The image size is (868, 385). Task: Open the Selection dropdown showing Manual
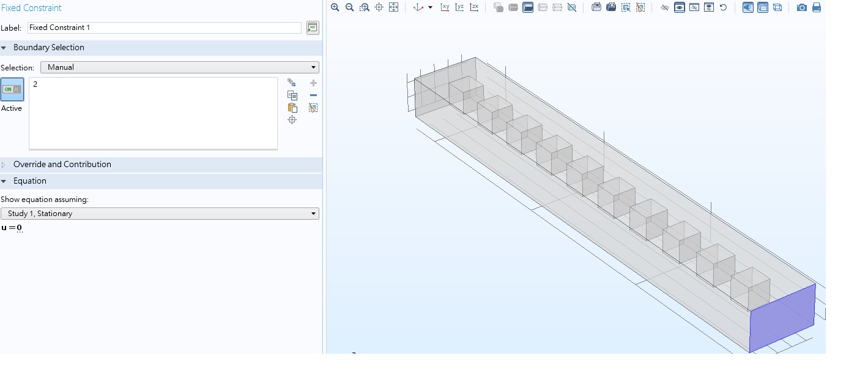(179, 67)
